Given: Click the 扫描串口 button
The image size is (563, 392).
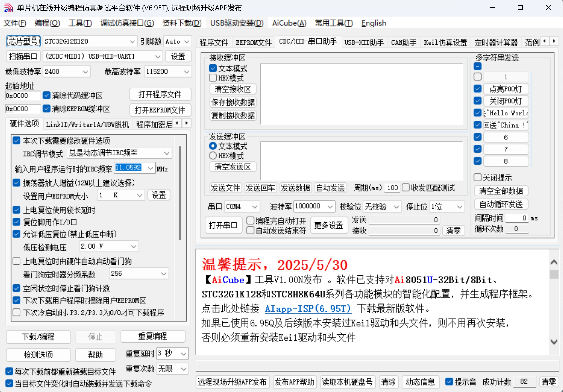Looking at the screenshot, I should (23, 57).
